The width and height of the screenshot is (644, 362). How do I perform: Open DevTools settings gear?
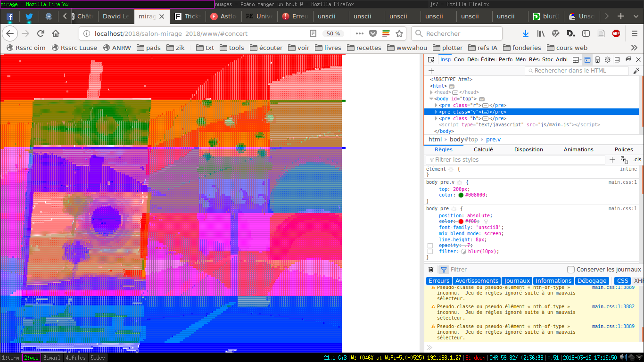(608, 60)
